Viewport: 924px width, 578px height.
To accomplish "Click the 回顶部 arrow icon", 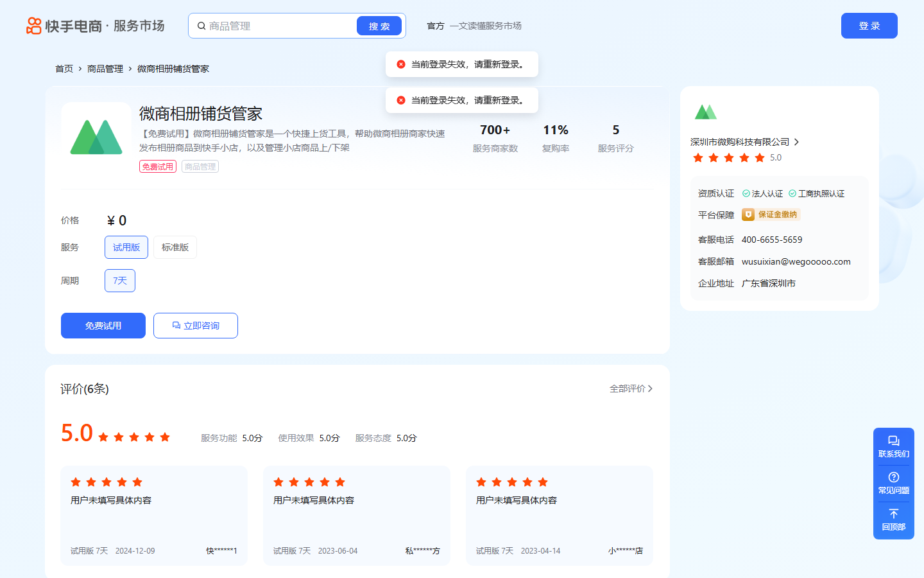I will pyautogui.click(x=894, y=514).
